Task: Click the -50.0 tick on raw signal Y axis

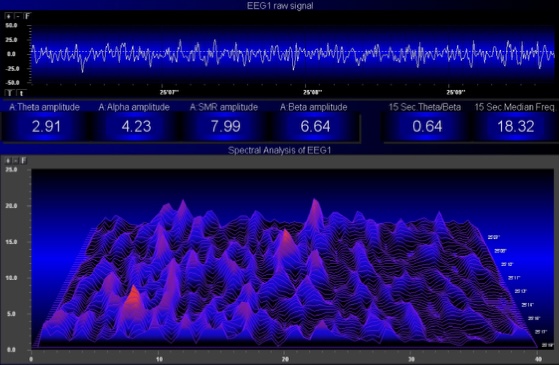Action: coord(11,83)
